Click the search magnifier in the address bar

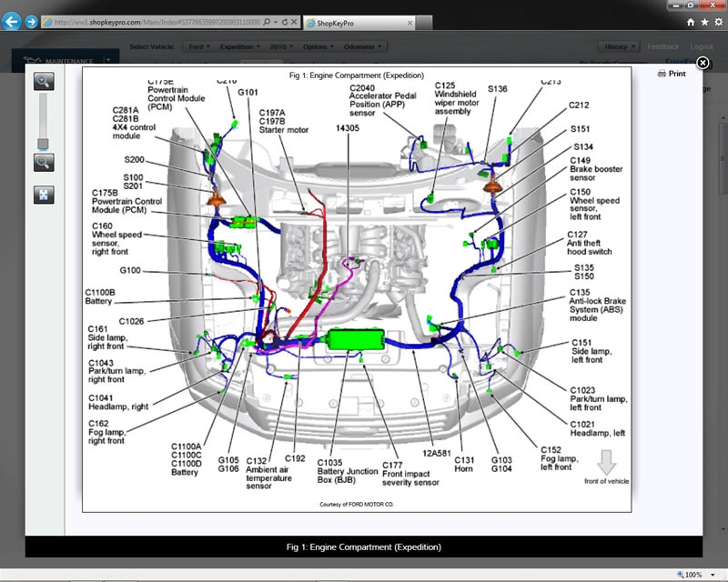pyautogui.click(x=265, y=21)
